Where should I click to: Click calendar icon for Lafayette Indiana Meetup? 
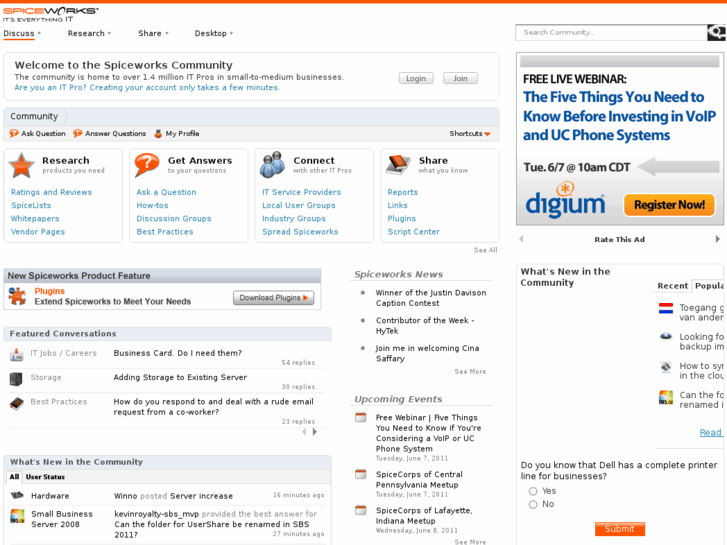(x=361, y=510)
